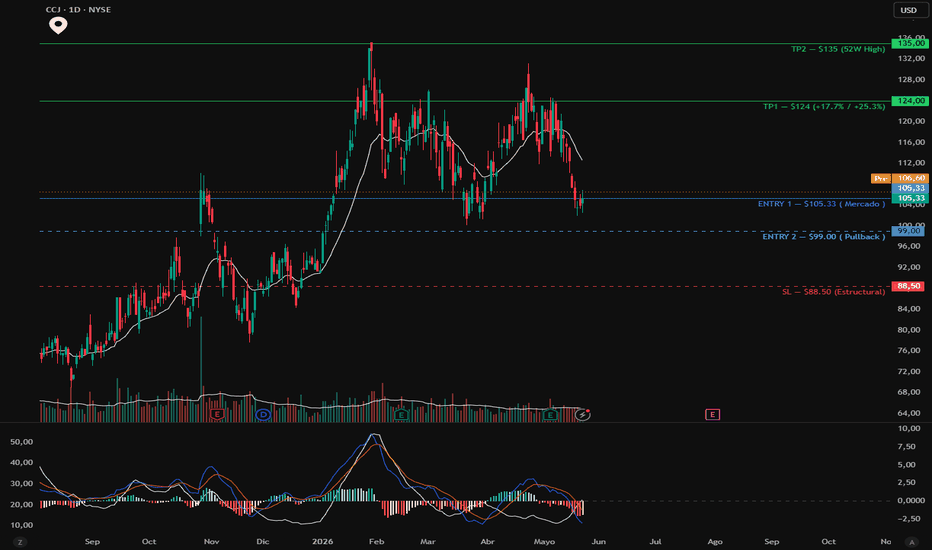The image size is (932, 550).
Task: Open the green earnings E marker near Mar
Action: (401, 414)
